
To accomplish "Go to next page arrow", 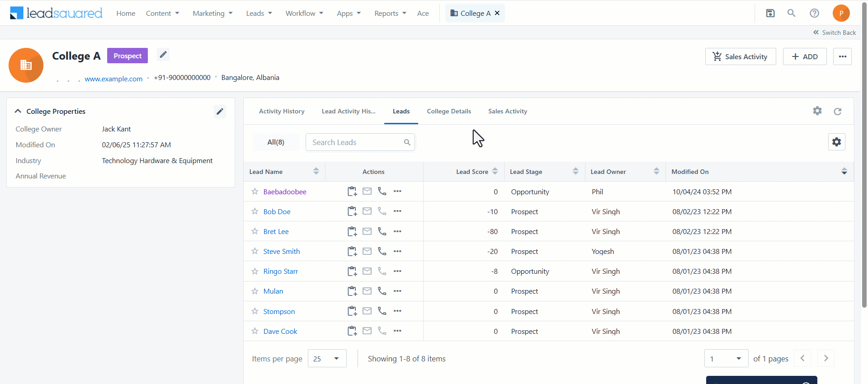I will 826,358.
